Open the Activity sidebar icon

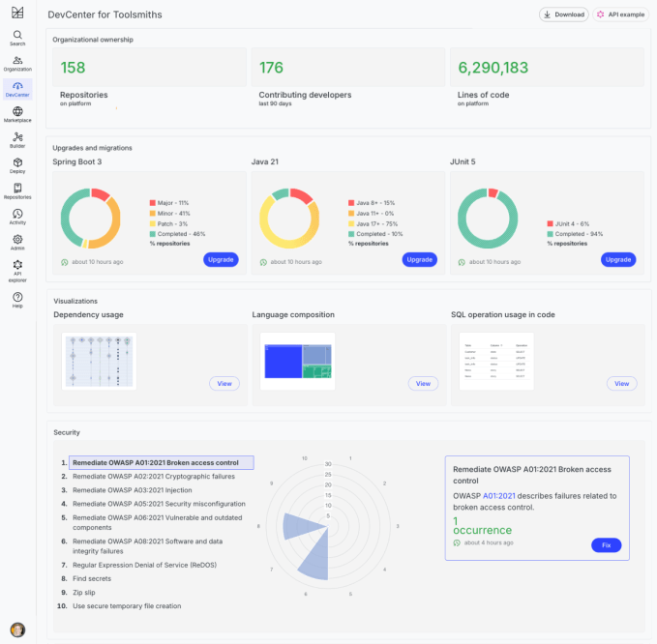pos(17,217)
